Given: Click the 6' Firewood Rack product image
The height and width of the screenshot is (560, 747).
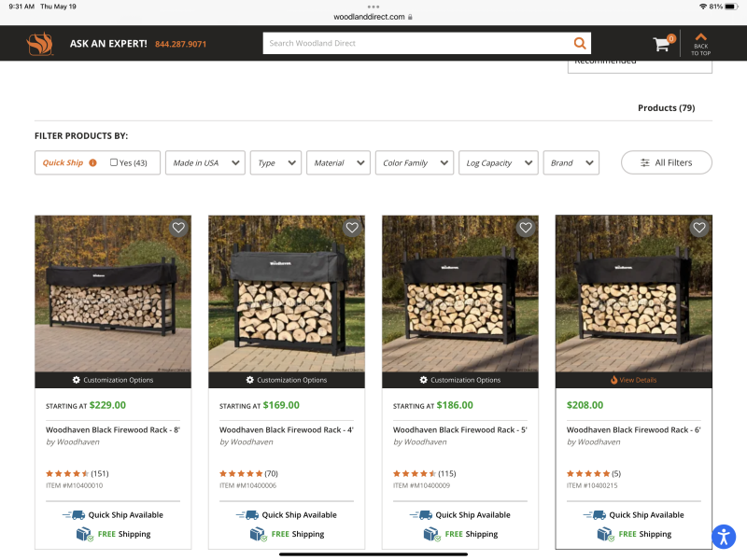Looking at the screenshot, I should (x=634, y=293).
